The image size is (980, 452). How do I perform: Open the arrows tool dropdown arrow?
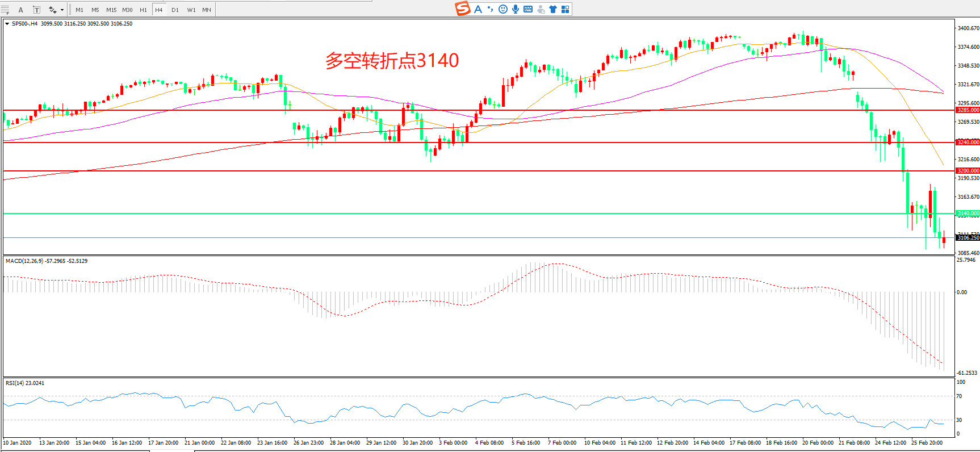62,10
